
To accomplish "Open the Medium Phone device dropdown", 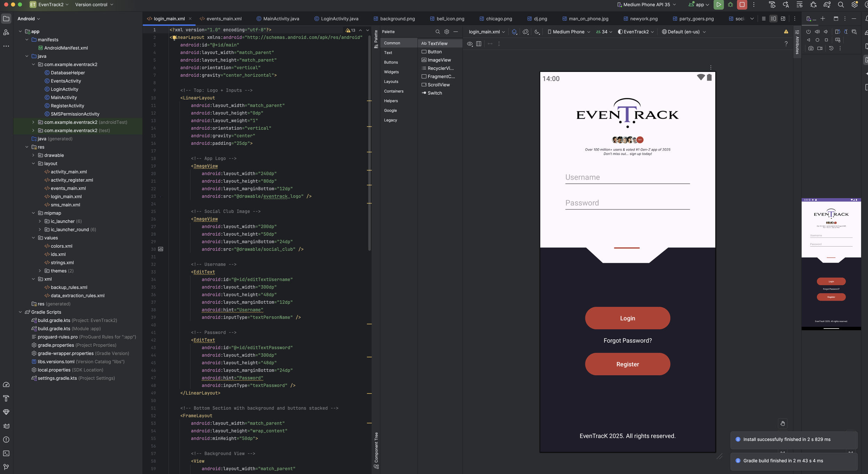I will (x=569, y=32).
